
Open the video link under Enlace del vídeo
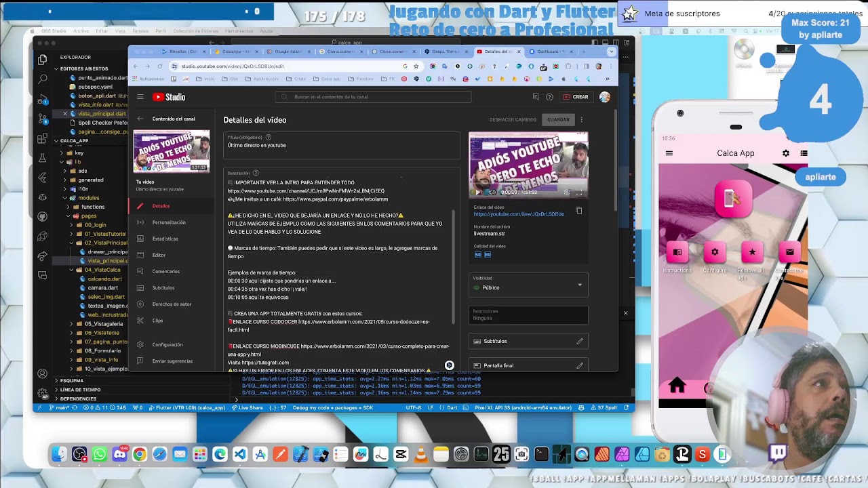pos(519,214)
